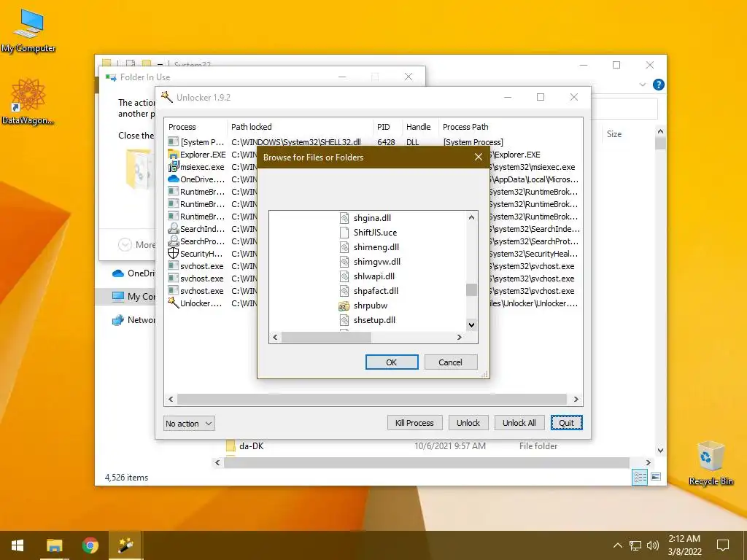Sort by Process Path column header
This screenshot has height=560, width=747.
coord(510,127)
